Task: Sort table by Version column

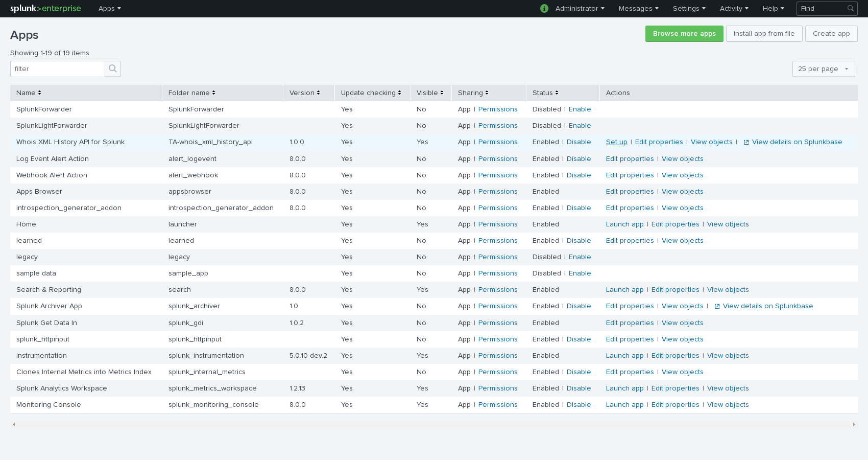Action: [x=305, y=93]
